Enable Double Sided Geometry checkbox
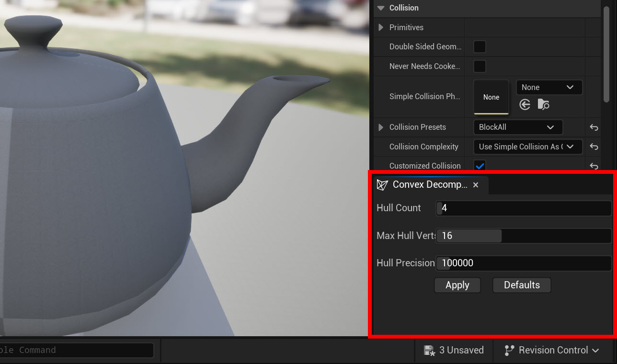 (x=480, y=46)
